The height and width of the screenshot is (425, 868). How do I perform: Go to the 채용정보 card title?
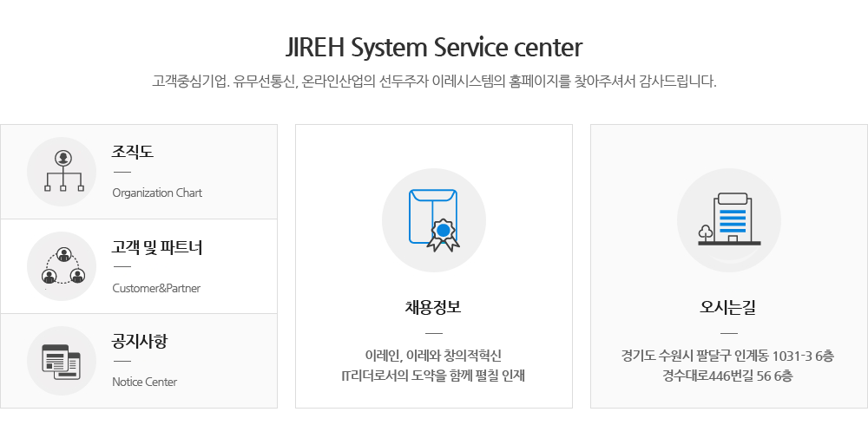click(433, 306)
